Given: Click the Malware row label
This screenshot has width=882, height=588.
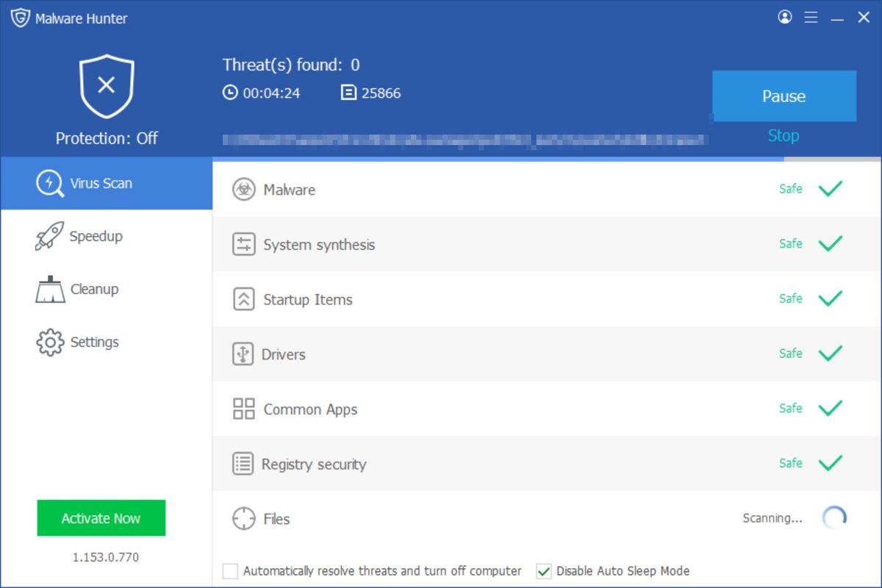Looking at the screenshot, I should [289, 190].
